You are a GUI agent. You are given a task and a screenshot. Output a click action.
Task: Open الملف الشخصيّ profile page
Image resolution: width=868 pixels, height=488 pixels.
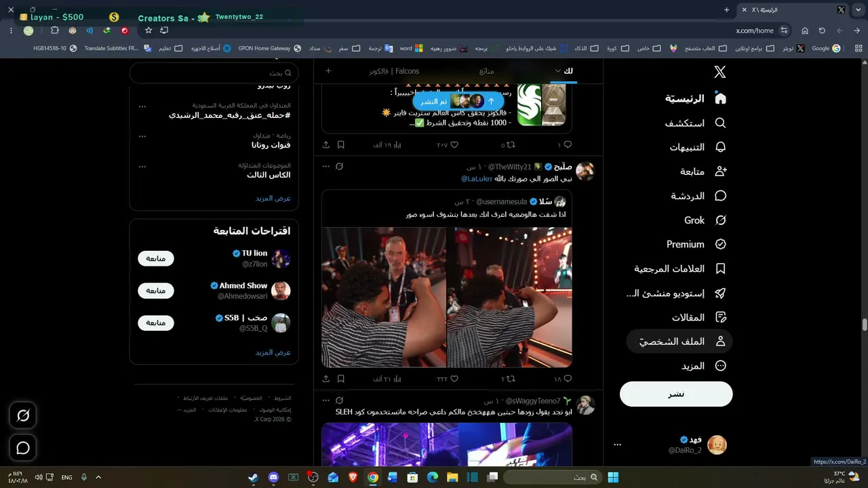(x=680, y=342)
